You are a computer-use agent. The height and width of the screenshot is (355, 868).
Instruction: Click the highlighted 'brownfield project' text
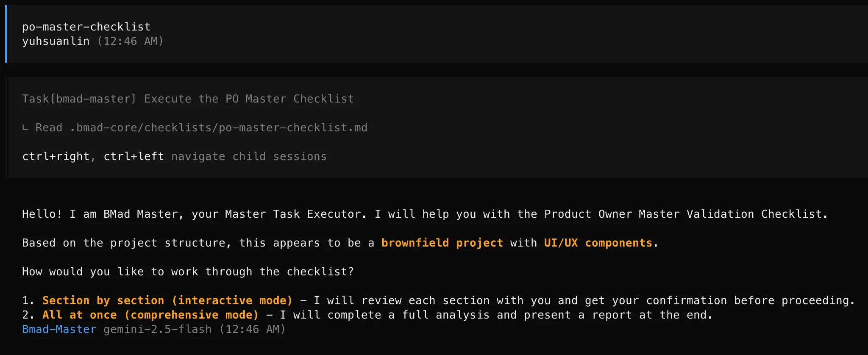click(442, 243)
